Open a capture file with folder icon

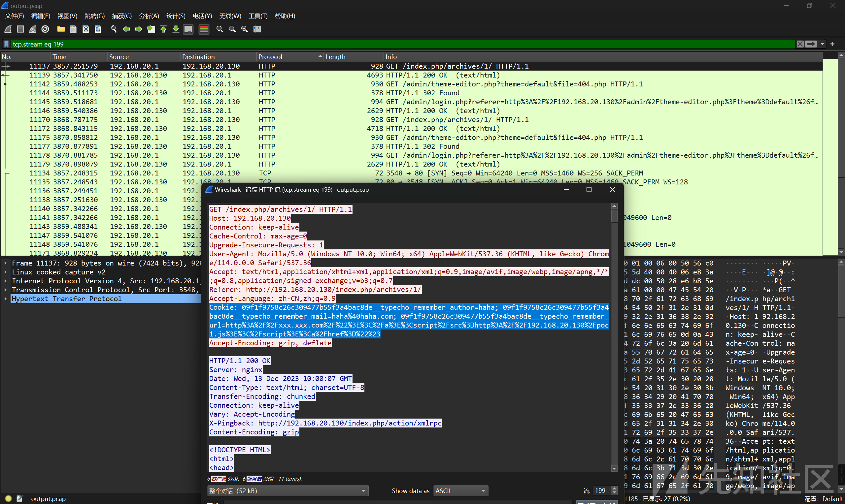pos(61,29)
